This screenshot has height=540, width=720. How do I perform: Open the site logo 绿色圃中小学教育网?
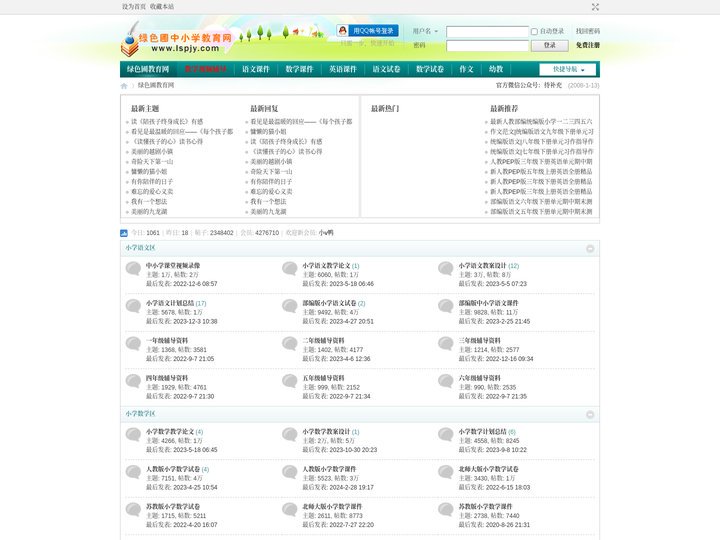tap(177, 40)
